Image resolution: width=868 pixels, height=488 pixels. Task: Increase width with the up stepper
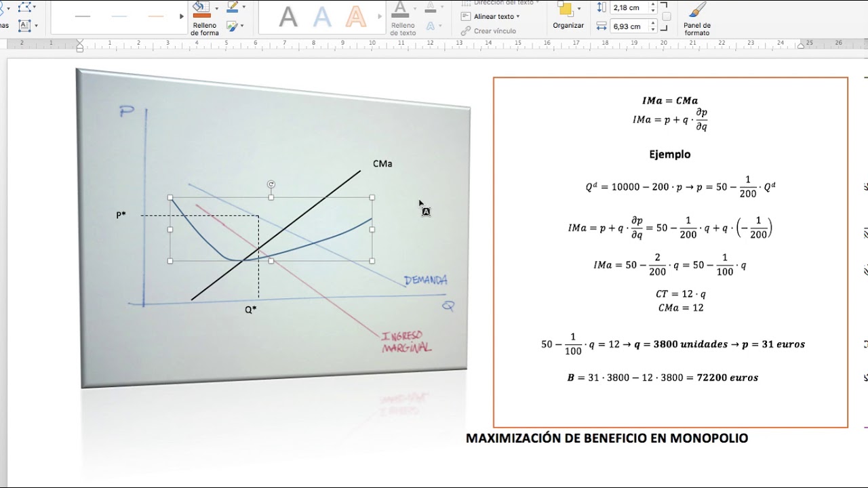click(x=653, y=24)
